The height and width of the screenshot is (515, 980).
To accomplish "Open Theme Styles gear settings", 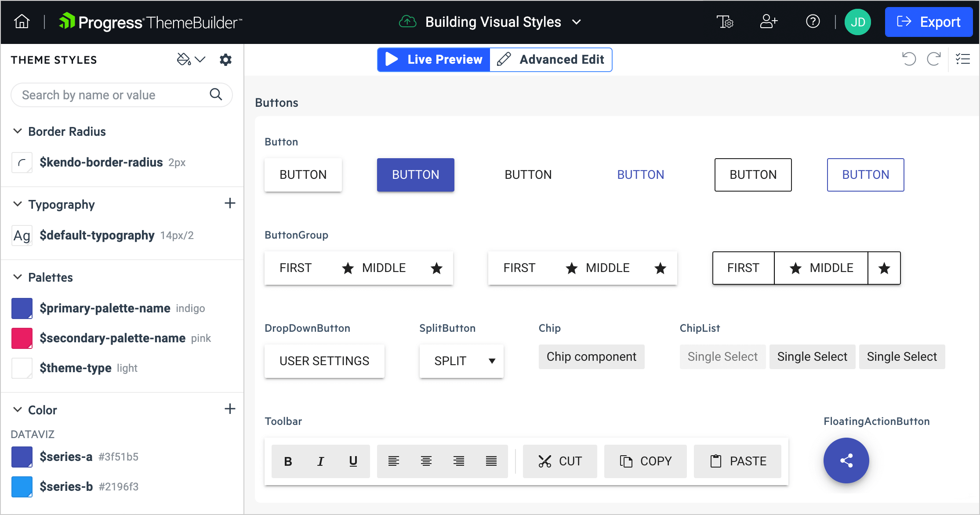I will click(225, 60).
